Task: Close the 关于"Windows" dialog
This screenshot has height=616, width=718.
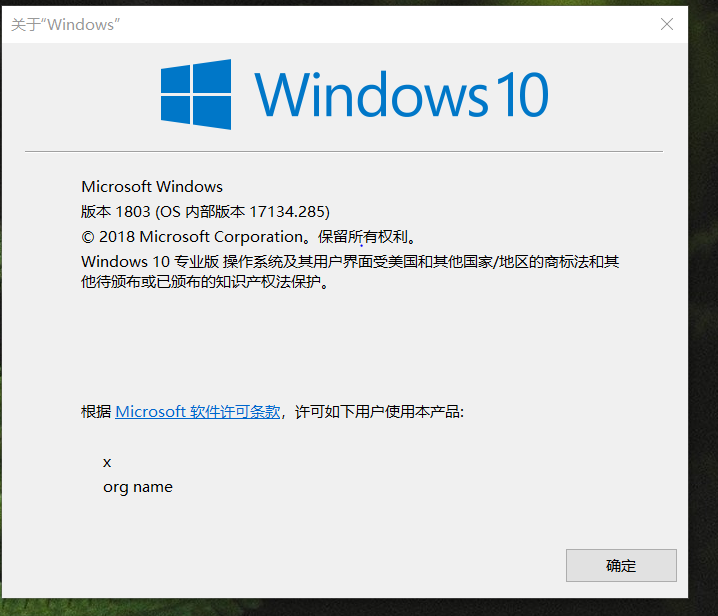Action: (667, 24)
